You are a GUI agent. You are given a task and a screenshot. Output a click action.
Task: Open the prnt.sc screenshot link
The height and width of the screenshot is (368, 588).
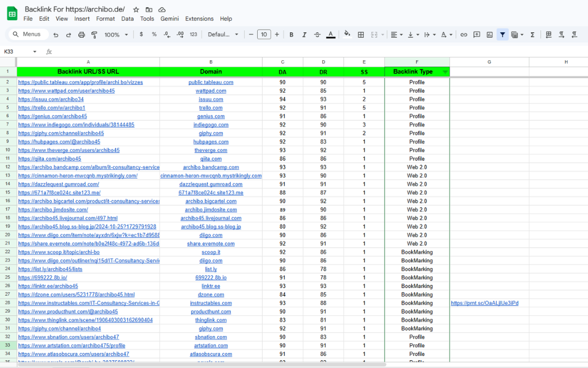[484, 303]
